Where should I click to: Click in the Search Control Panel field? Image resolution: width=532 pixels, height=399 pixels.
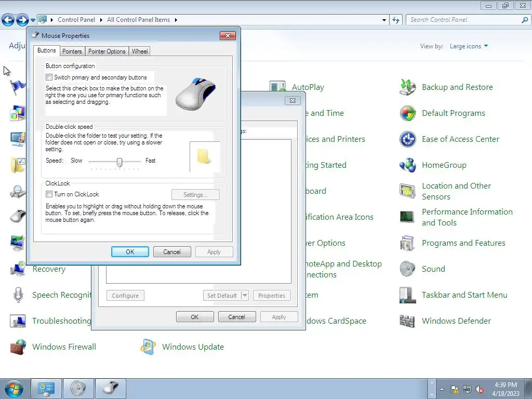pos(463,20)
